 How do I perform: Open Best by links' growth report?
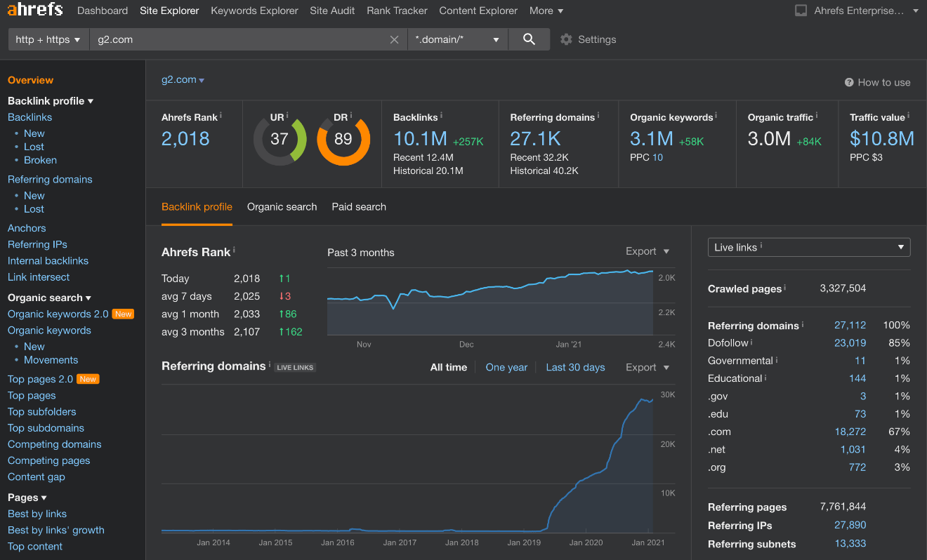click(55, 530)
